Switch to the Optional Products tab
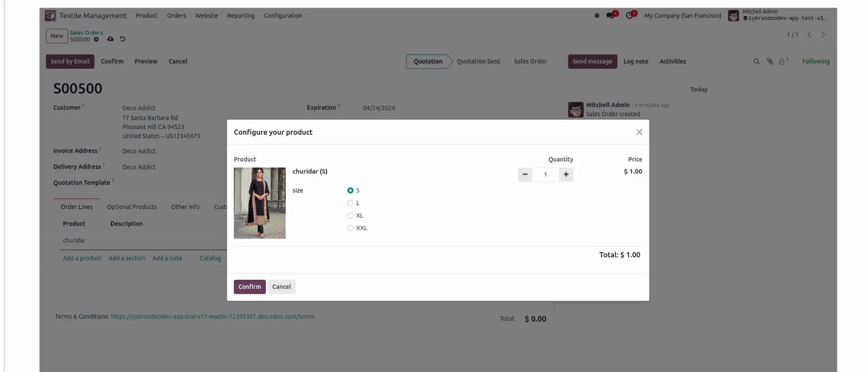This screenshot has height=372, width=868. pos(132,207)
